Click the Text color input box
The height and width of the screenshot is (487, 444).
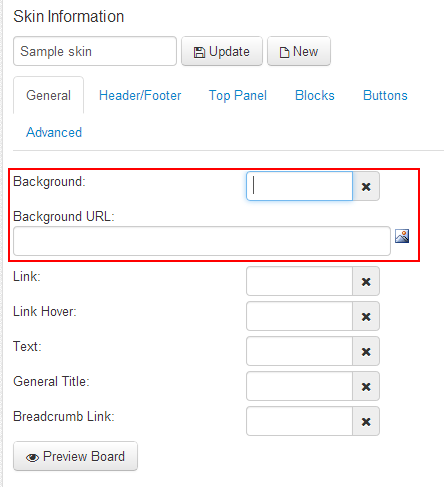point(299,351)
